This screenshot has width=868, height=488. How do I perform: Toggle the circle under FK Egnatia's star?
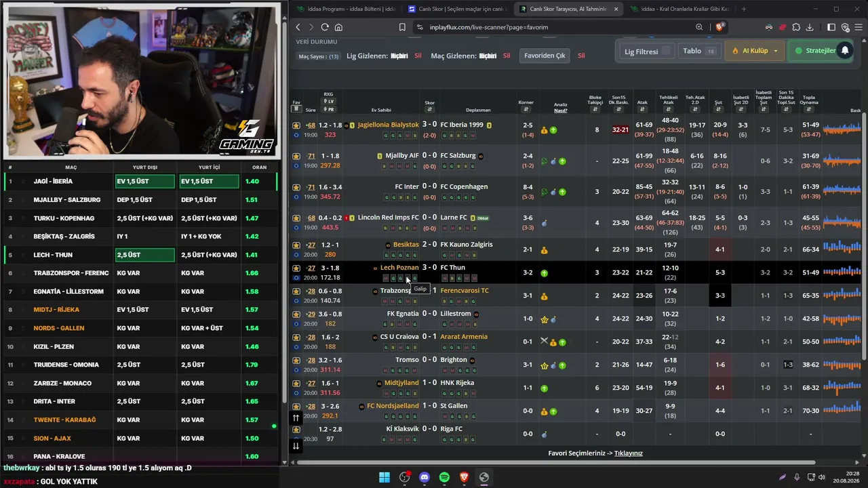pyautogui.click(x=296, y=323)
